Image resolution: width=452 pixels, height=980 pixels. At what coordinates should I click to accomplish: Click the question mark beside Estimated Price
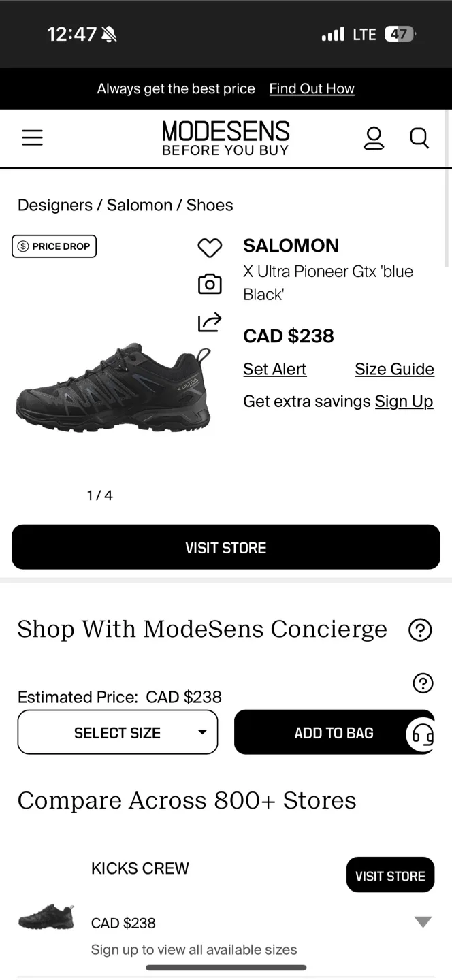point(422,683)
